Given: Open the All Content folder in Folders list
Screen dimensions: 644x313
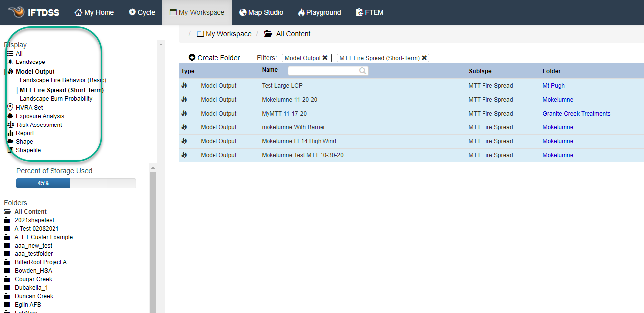Looking at the screenshot, I should click(25, 212).
